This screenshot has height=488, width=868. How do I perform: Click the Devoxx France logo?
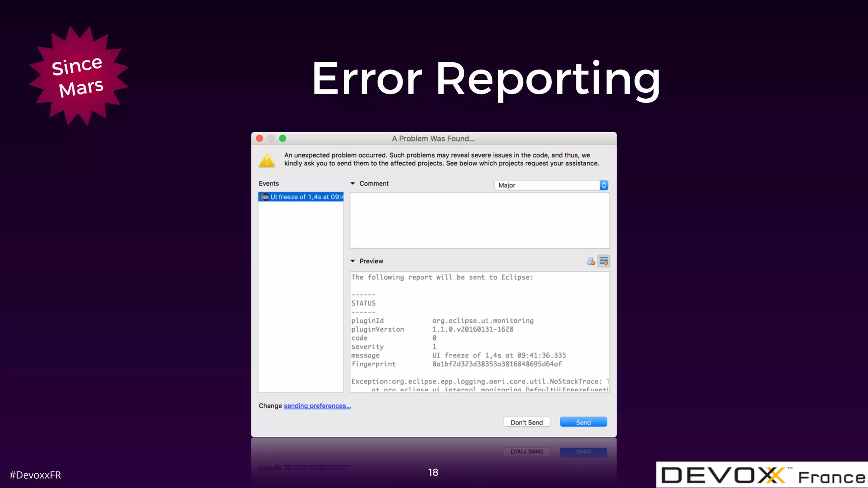(x=762, y=475)
